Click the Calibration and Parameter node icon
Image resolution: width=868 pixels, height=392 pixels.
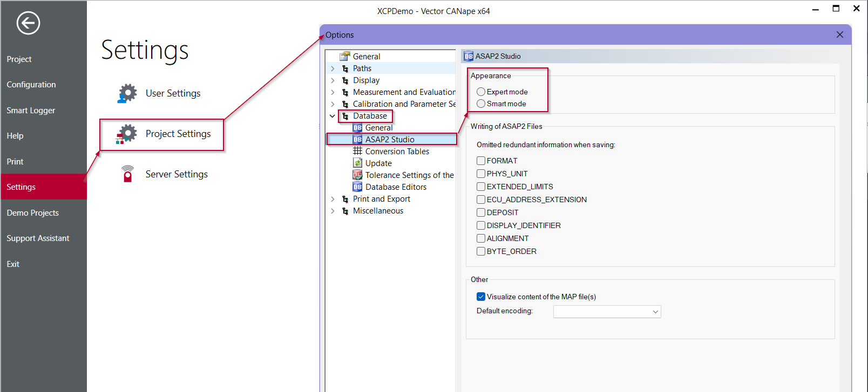click(x=345, y=104)
